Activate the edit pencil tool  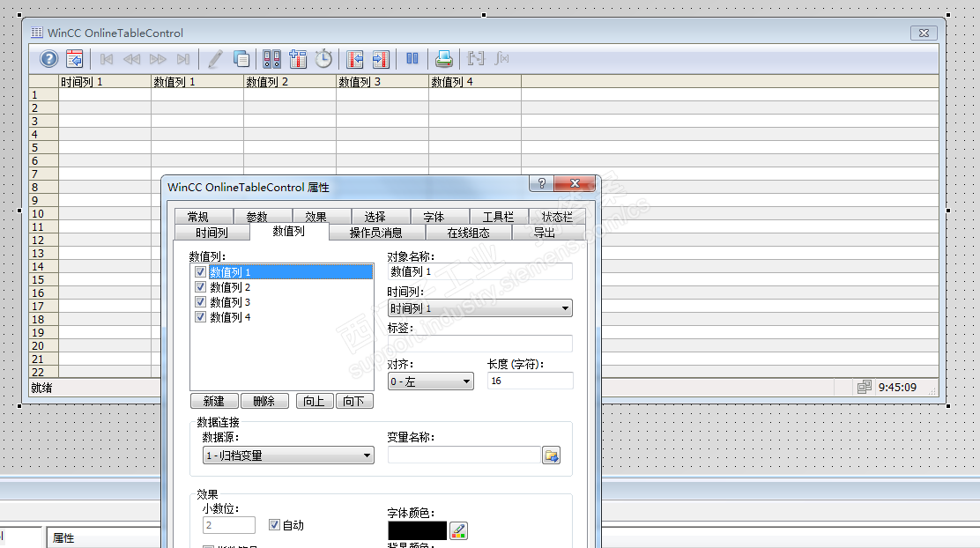[x=215, y=59]
